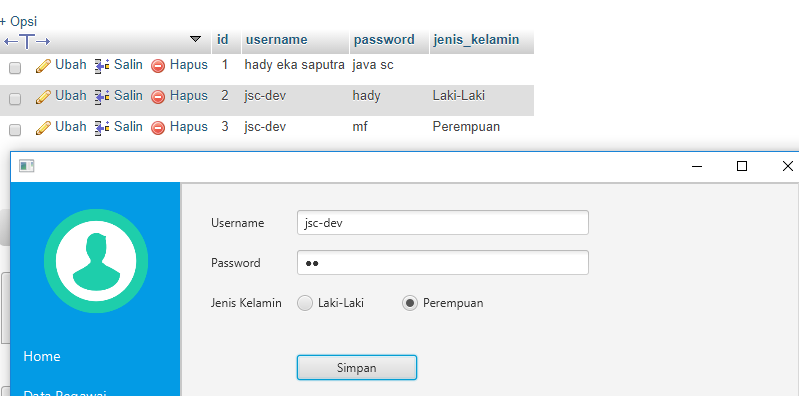
Task: Expand the + Opsi options link
Action: pos(18,21)
